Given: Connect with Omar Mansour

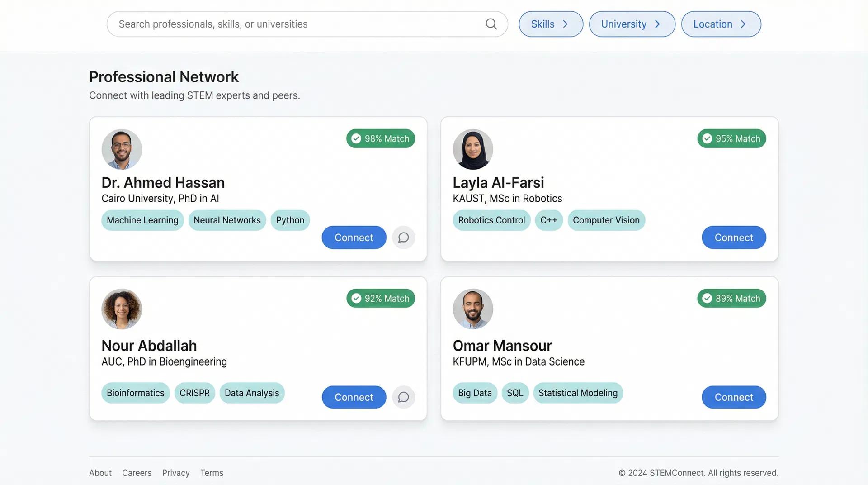Looking at the screenshot, I should (734, 397).
